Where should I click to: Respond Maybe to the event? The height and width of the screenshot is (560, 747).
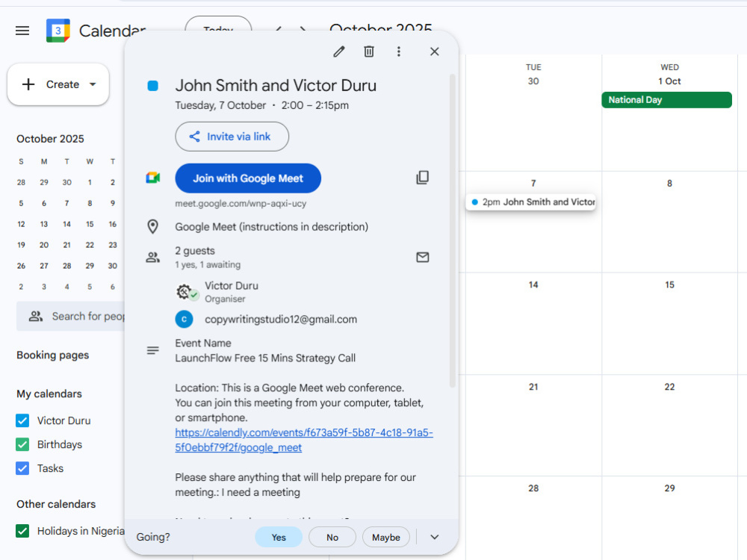pyautogui.click(x=386, y=537)
